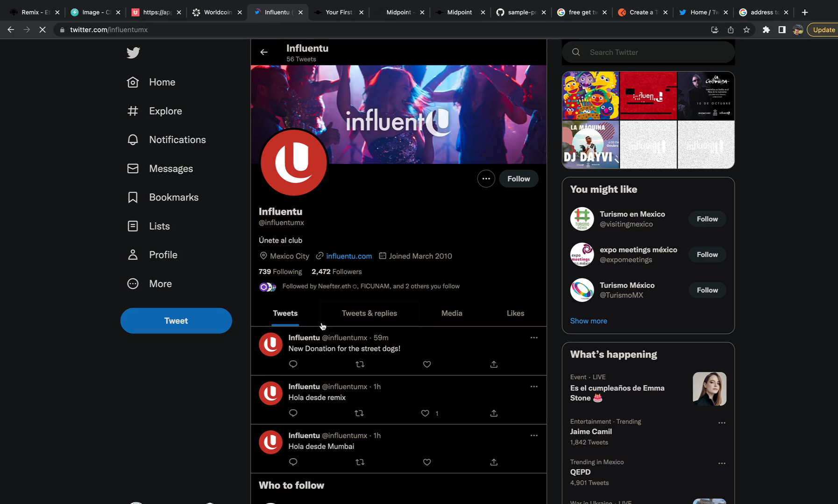Switch to Tweets & replies tab

(x=369, y=313)
